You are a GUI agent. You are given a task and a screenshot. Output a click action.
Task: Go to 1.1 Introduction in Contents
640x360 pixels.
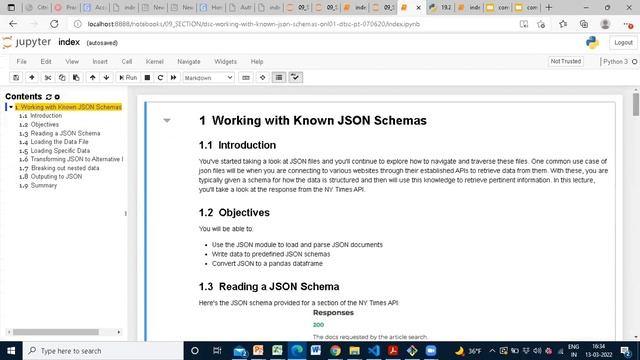tap(46, 116)
